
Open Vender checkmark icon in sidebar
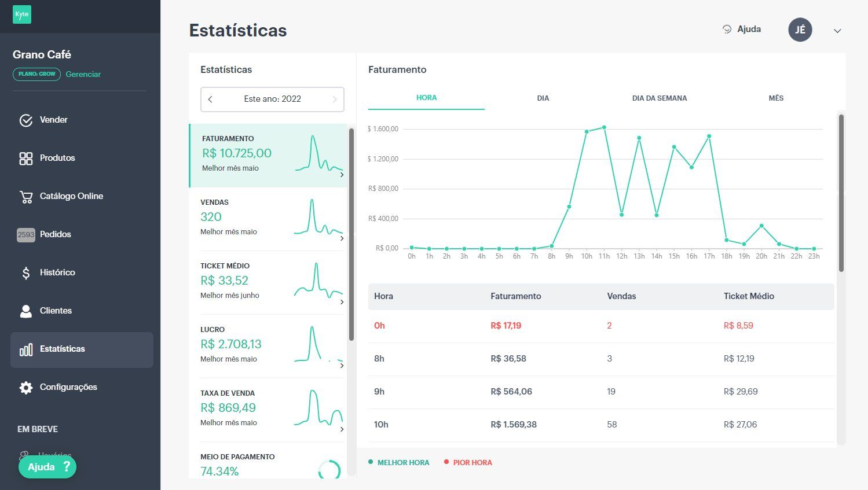click(26, 120)
